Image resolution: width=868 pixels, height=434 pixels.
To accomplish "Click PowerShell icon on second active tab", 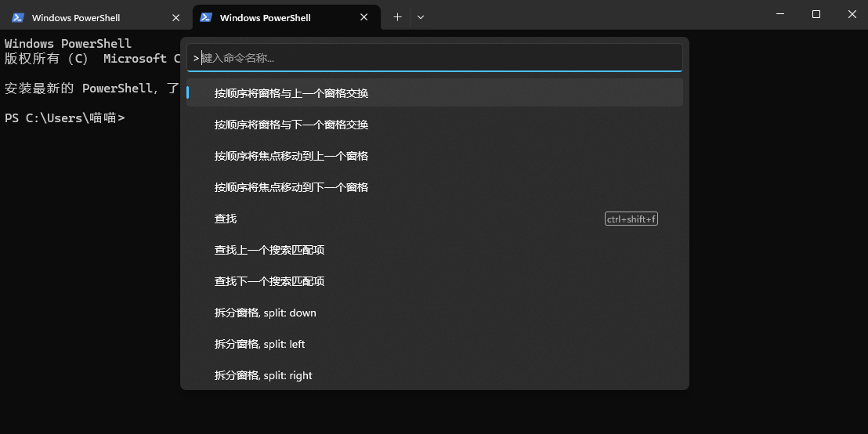I will (x=206, y=18).
